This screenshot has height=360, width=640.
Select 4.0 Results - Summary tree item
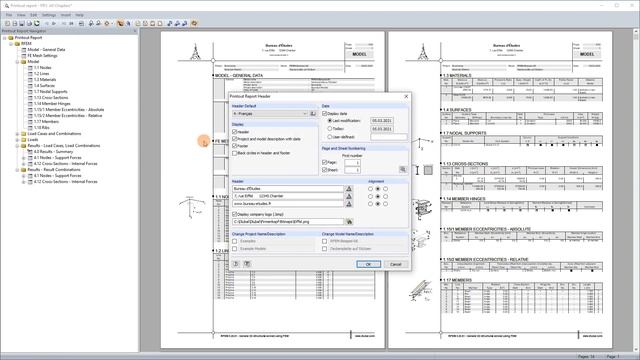(53, 152)
